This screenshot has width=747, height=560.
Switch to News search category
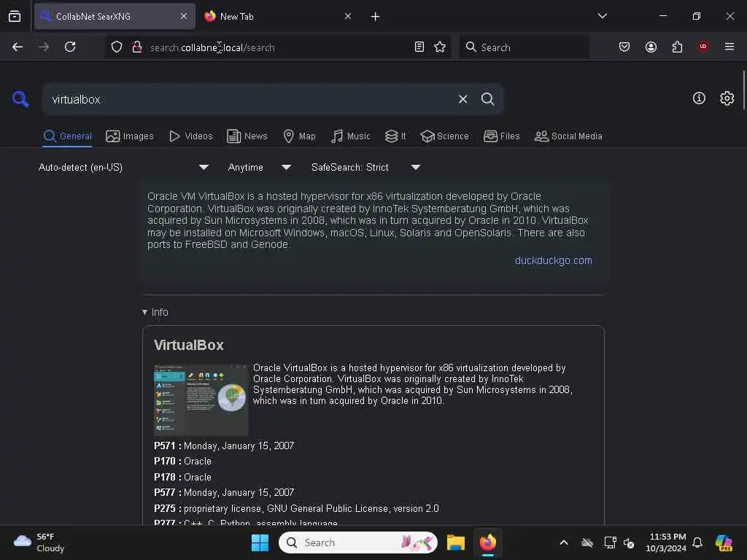pyautogui.click(x=247, y=136)
